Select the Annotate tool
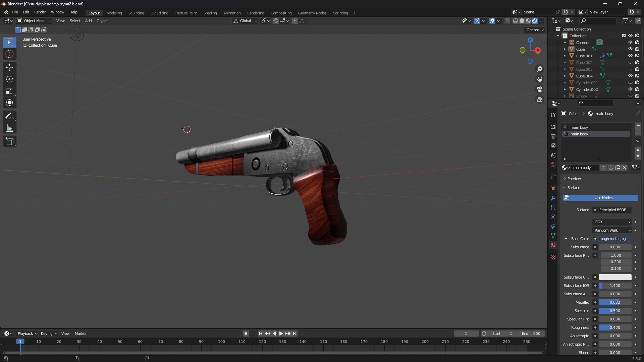644x362 pixels. (x=9, y=116)
